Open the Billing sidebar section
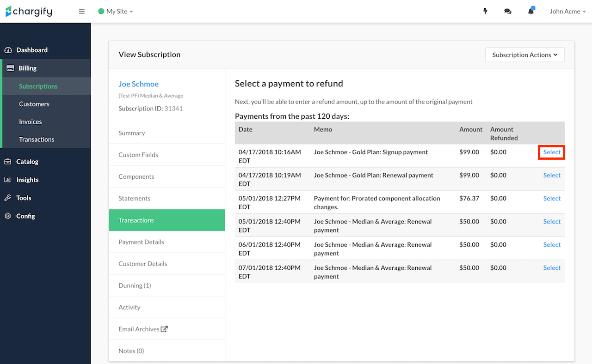Viewport: 592px width, 364px height. [x=45, y=68]
